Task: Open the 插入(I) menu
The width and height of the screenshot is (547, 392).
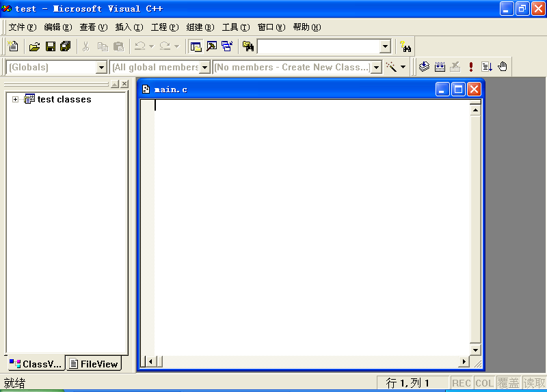Action: coord(129,27)
